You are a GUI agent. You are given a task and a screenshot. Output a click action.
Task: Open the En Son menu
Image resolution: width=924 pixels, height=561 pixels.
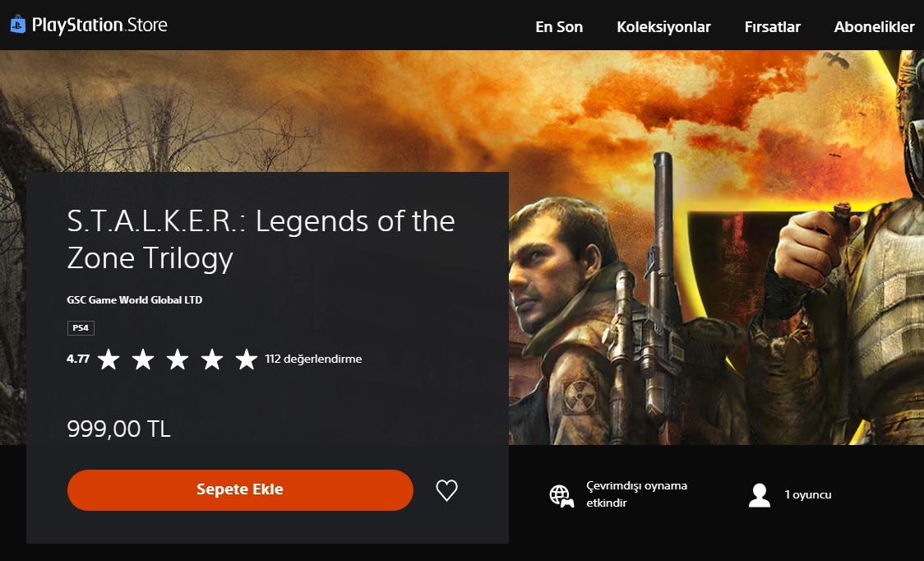point(559,26)
